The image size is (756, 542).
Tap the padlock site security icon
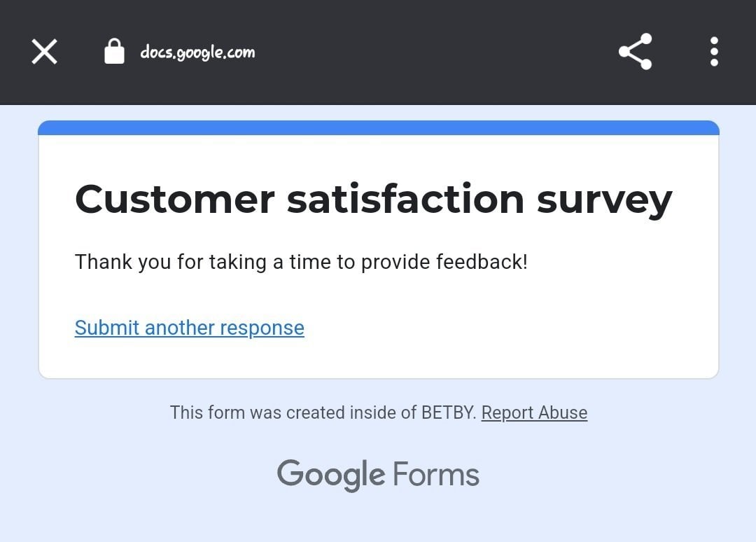click(114, 52)
